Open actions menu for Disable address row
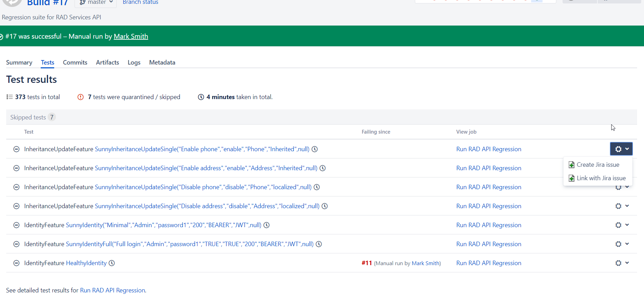The image size is (644, 300). pyautogui.click(x=622, y=206)
